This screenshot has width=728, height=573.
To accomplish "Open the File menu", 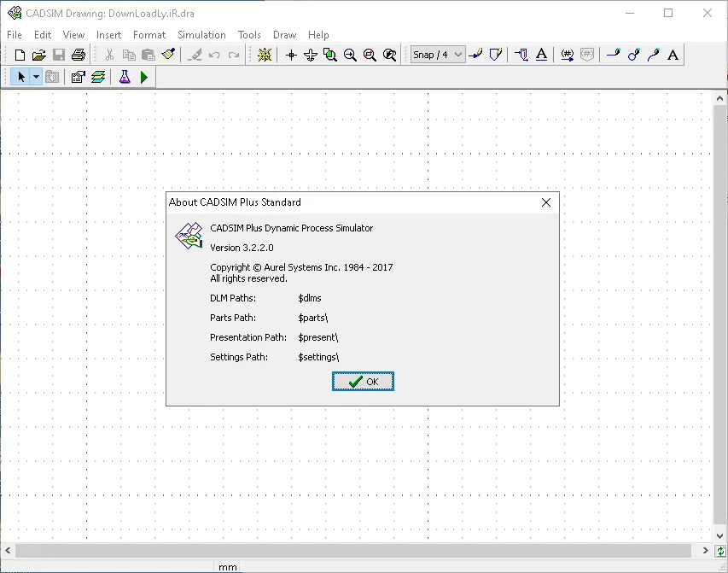I will point(15,35).
